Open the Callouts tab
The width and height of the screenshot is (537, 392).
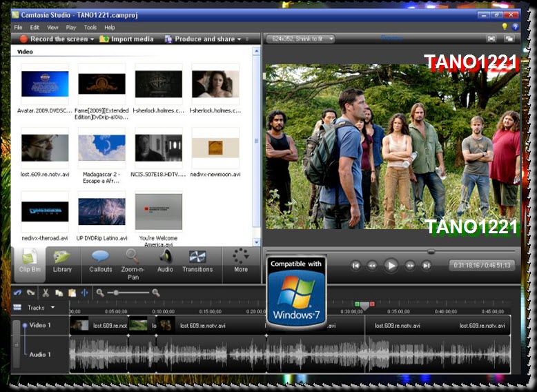(x=101, y=262)
